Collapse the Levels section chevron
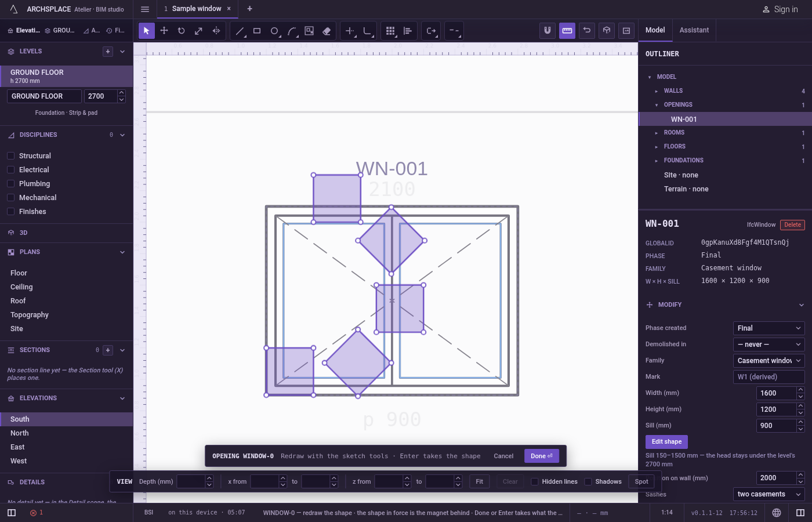Screen dimensions: 812x522 (x=122, y=52)
